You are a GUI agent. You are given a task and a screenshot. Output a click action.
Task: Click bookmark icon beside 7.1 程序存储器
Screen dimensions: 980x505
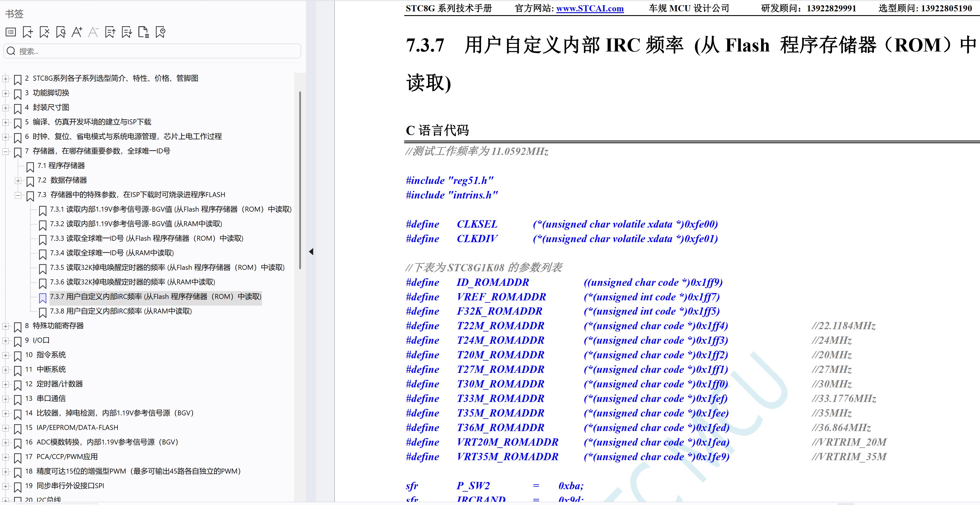[30, 167]
